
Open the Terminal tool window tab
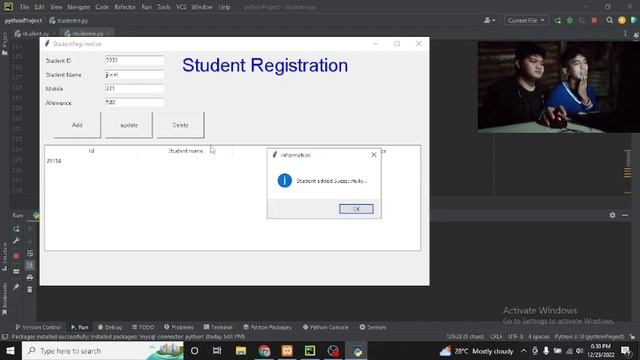(218, 327)
